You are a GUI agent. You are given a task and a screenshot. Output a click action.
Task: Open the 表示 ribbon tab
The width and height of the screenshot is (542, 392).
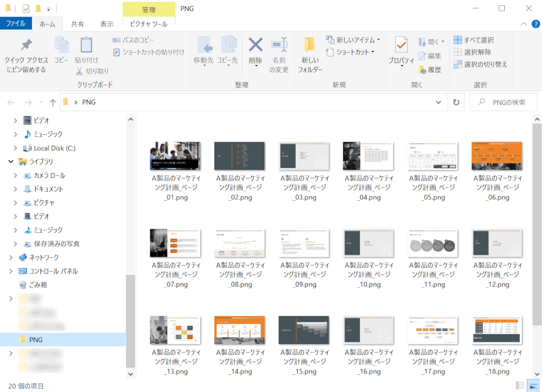point(106,24)
